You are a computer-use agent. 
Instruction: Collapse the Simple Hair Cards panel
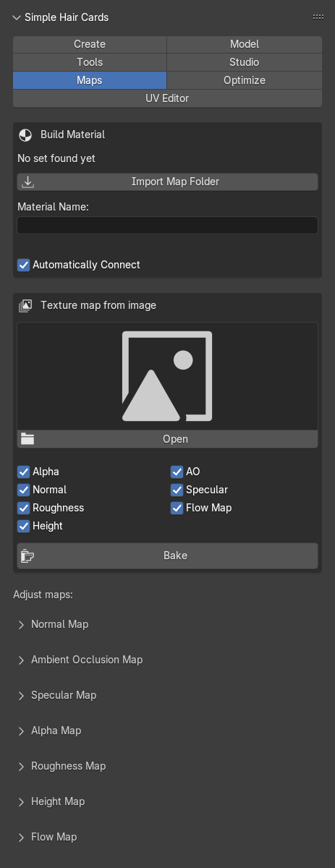click(17, 17)
